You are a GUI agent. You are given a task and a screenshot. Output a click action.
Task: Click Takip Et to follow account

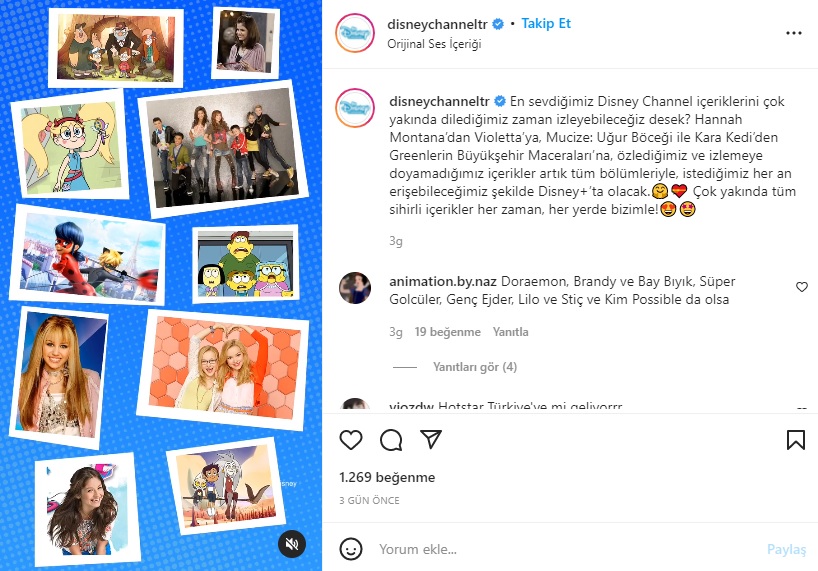click(x=546, y=23)
